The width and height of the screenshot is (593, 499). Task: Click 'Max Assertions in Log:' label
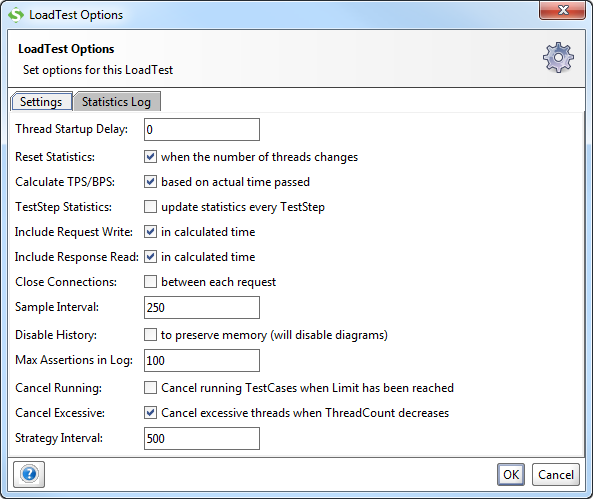pyautogui.click(x=74, y=360)
